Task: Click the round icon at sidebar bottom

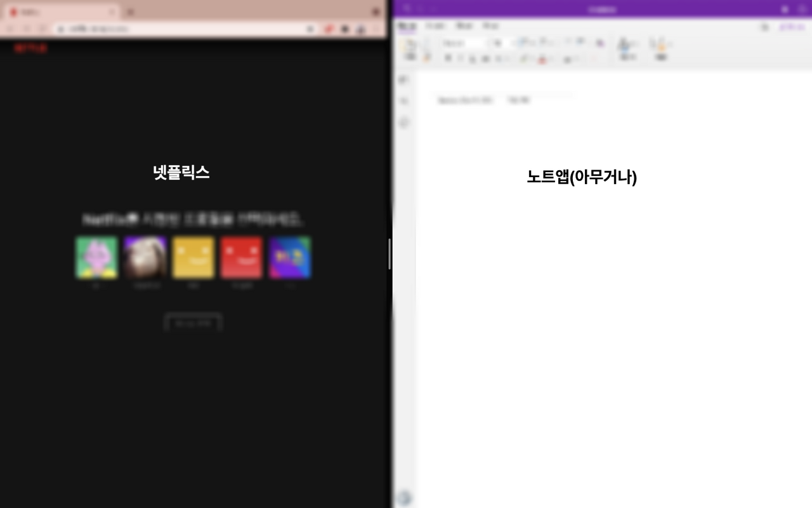Action: [404, 498]
